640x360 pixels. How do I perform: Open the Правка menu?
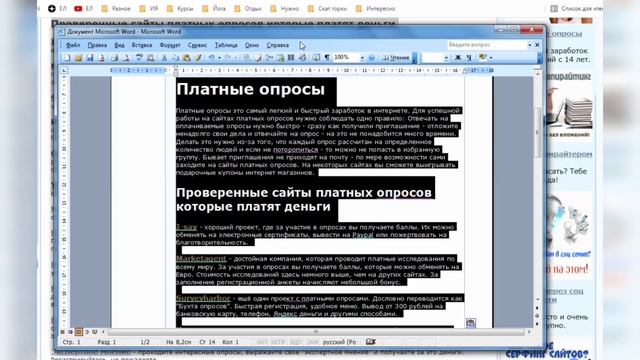coord(97,45)
